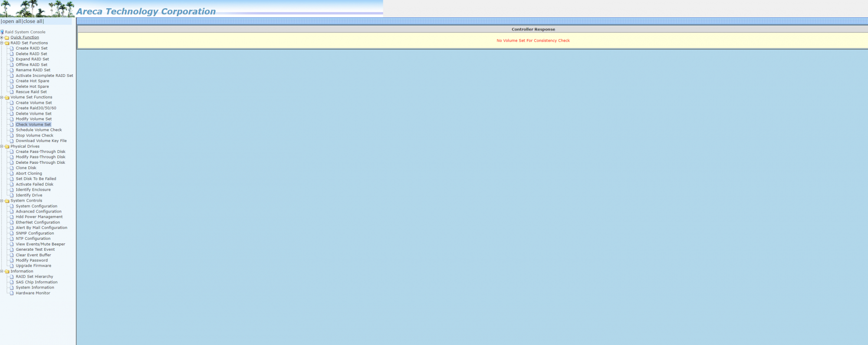
Task: Choose Rename RAID Set
Action: (x=33, y=70)
